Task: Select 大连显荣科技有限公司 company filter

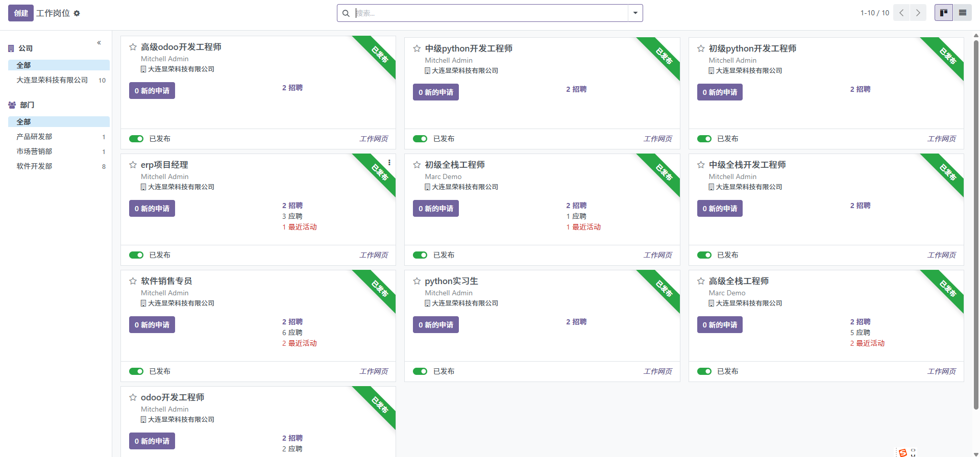Action: [52, 80]
